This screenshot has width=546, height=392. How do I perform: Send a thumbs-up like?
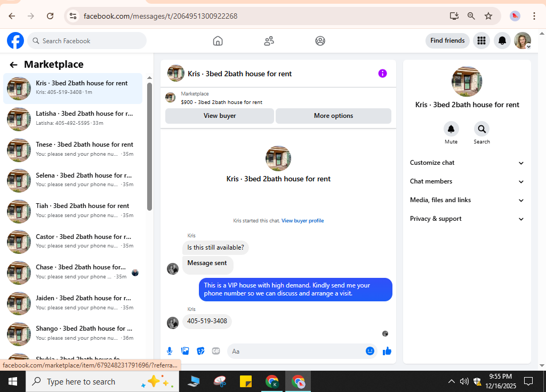click(387, 351)
